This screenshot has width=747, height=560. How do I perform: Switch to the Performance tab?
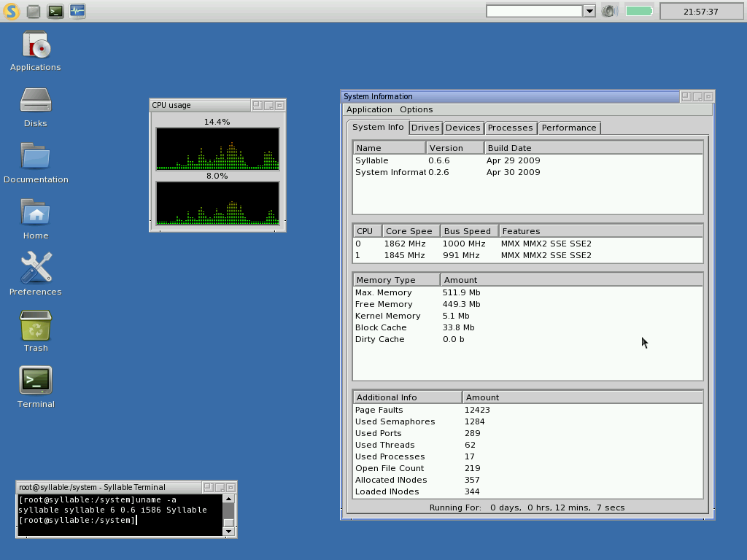click(569, 128)
